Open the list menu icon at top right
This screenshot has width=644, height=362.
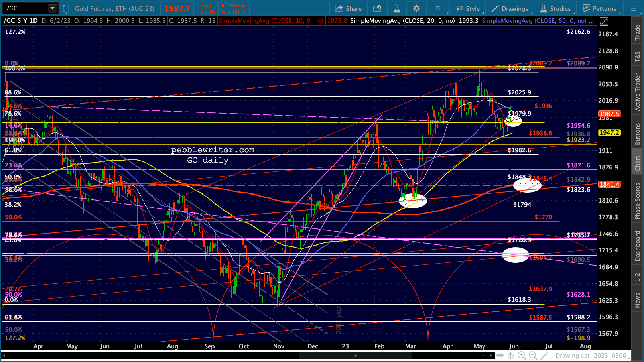[633, 8]
